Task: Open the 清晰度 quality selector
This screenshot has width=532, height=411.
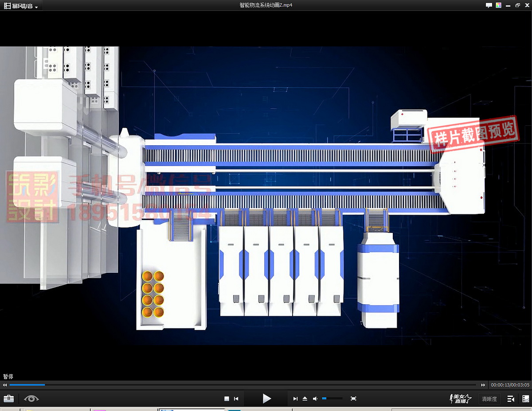Action: tap(489, 399)
